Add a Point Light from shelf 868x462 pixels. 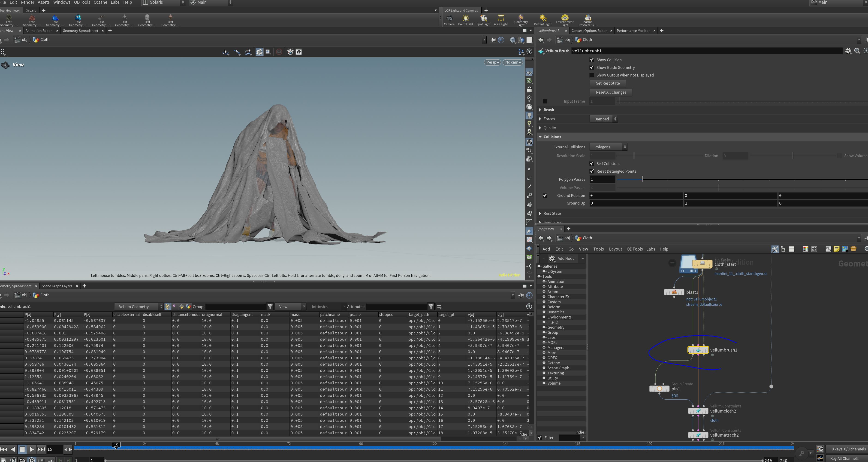pyautogui.click(x=465, y=20)
